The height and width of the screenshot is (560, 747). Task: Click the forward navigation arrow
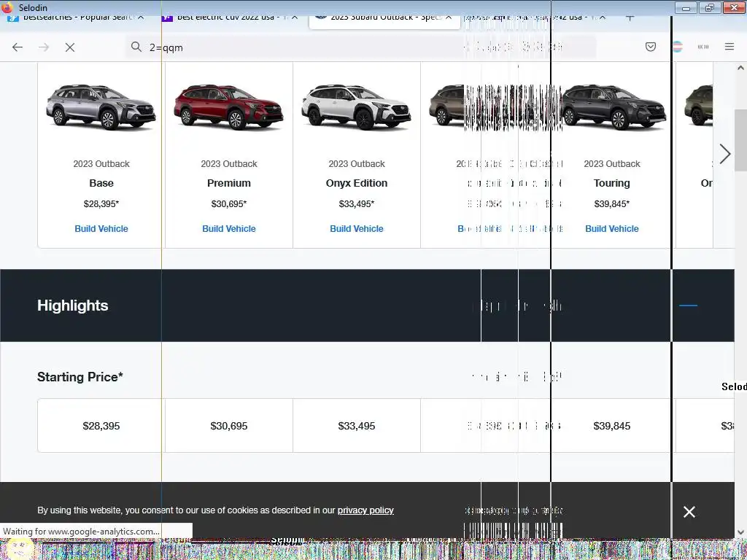pyautogui.click(x=44, y=47)
